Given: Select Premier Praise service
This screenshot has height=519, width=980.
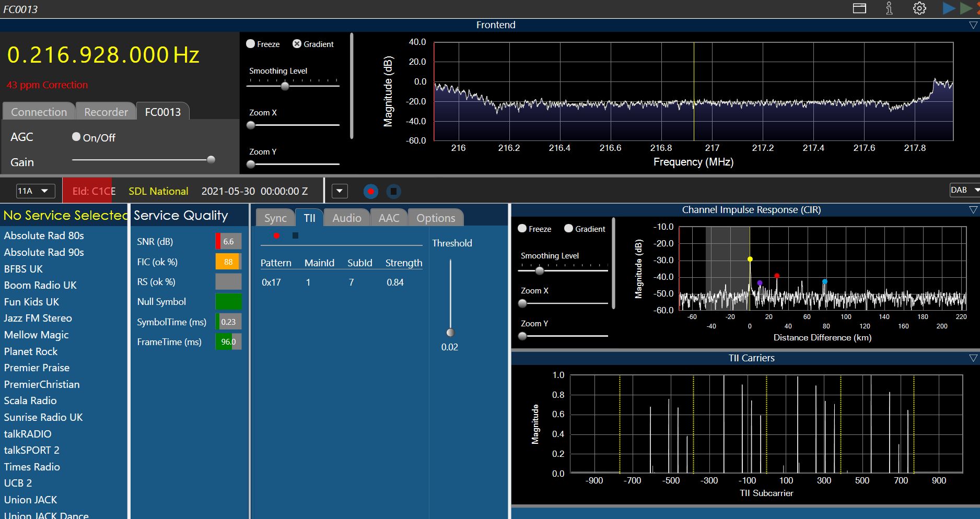Looking at the screenshot, I should click(x=37, y=368).
